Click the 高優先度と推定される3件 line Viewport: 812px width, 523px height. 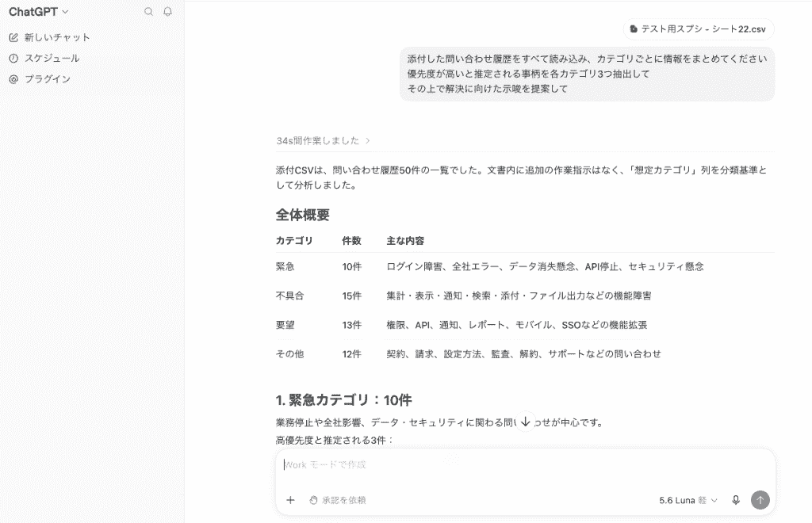(x=335, y=441)
